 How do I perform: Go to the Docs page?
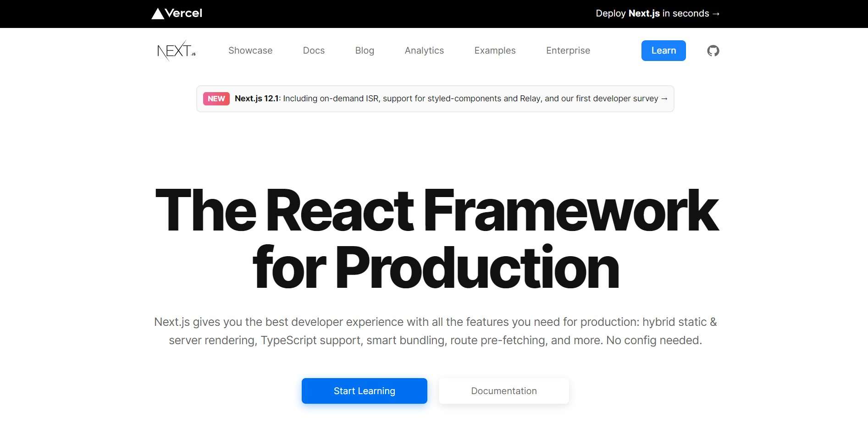[314, 50]
